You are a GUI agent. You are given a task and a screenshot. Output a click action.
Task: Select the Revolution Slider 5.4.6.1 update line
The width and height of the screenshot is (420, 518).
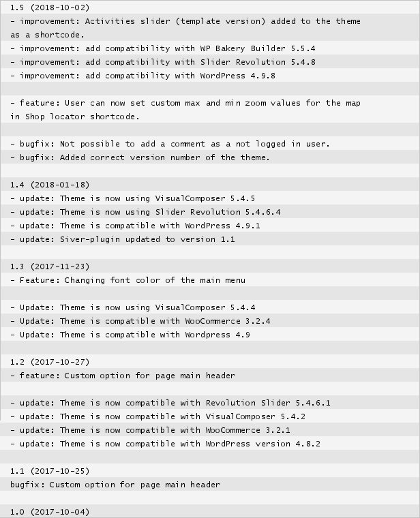(170, 403)
